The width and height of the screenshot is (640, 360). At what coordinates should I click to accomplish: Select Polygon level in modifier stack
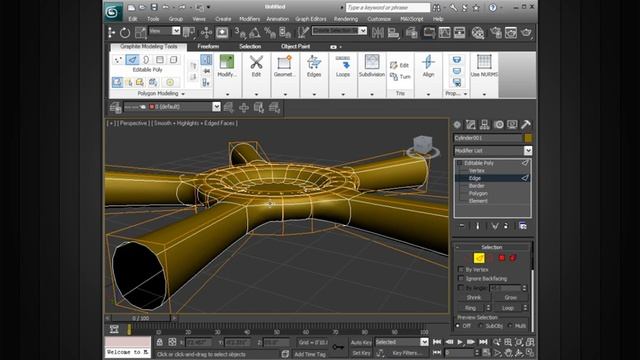coord(478,193)
